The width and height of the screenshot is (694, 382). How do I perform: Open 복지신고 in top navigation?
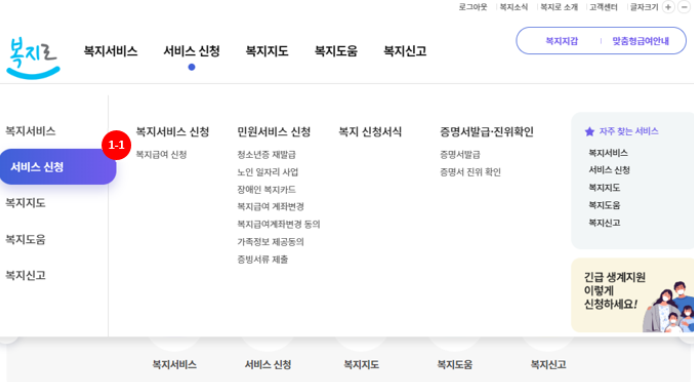(x=405, y=51)
